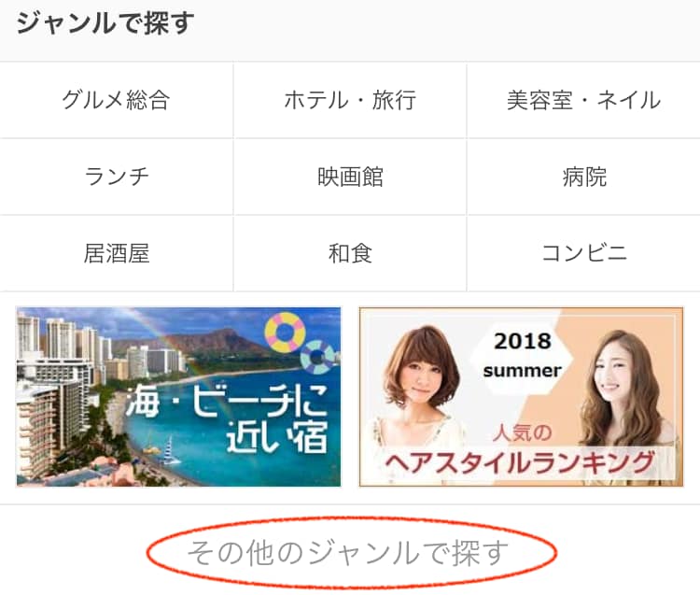Click the sailboat in beach banner
Screen dimensions: 700x595
tap(170, 450)
